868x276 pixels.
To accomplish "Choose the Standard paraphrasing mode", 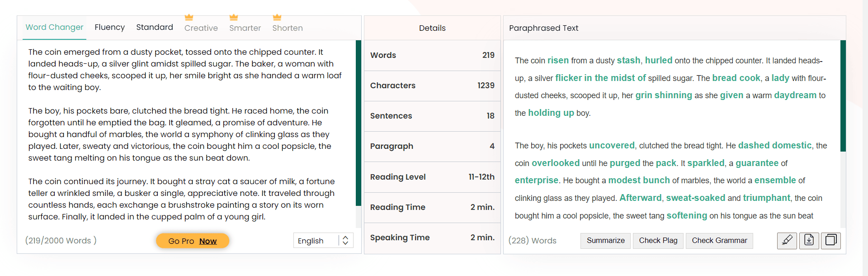I will (x=155, y=27).
